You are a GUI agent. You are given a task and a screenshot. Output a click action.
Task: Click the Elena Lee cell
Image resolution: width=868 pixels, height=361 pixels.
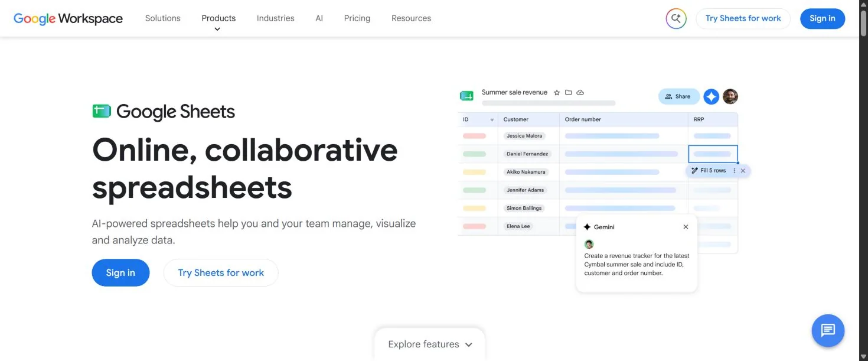coord(518,226)
